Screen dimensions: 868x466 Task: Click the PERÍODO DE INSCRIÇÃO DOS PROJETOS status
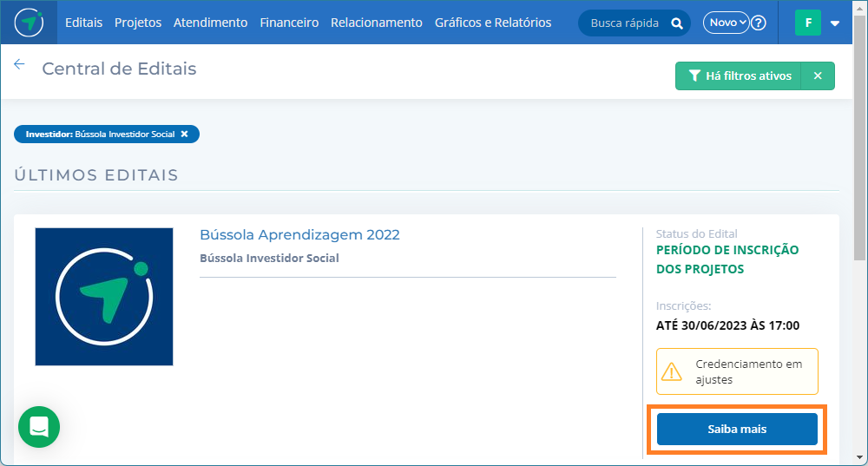pos(727,259)
